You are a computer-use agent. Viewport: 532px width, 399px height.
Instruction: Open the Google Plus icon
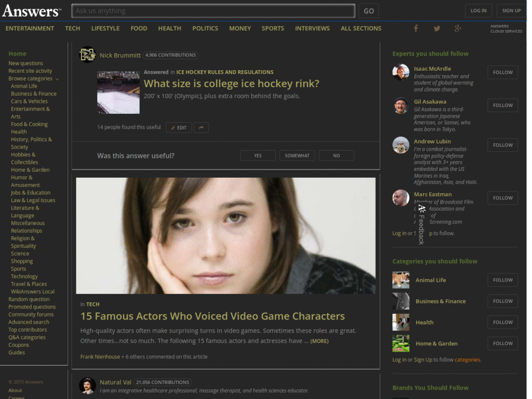click(x=458, y=29)
